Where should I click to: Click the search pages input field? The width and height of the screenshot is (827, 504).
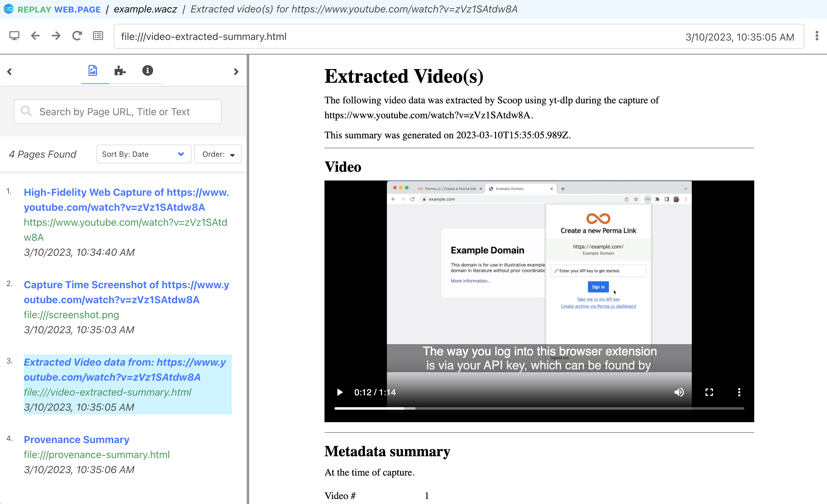click(117, 111)
